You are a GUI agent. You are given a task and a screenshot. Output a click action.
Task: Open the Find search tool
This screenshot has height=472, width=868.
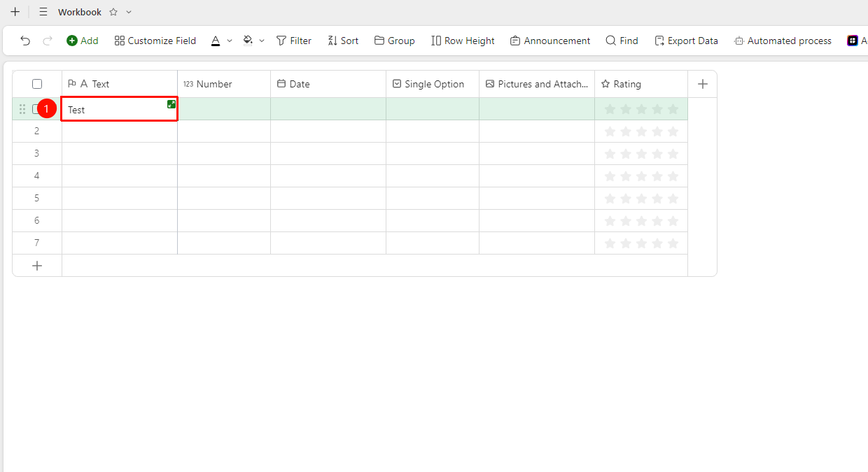pyautogui.click(x=622, y=41)
